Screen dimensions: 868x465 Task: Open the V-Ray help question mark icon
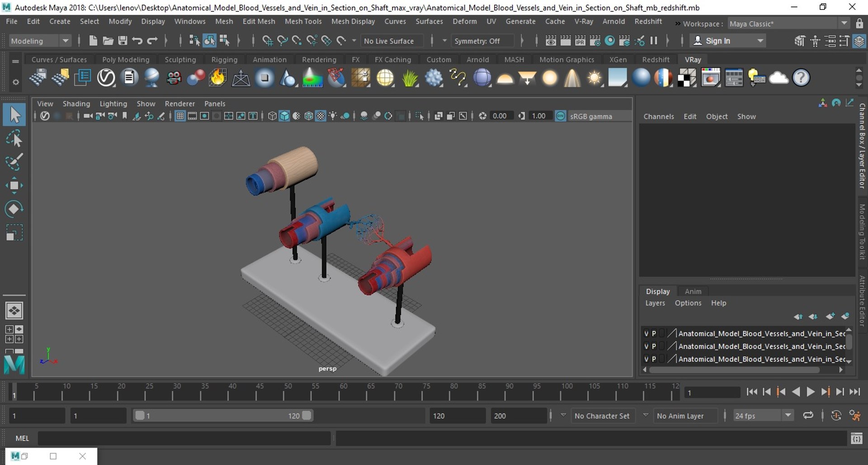(x=801, y=78)
